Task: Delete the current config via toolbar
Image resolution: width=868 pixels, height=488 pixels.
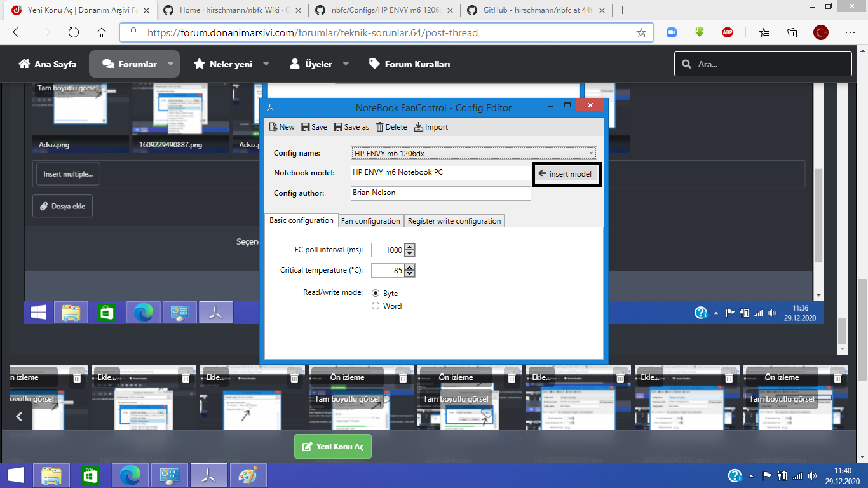Action: [x=391, y=127]
